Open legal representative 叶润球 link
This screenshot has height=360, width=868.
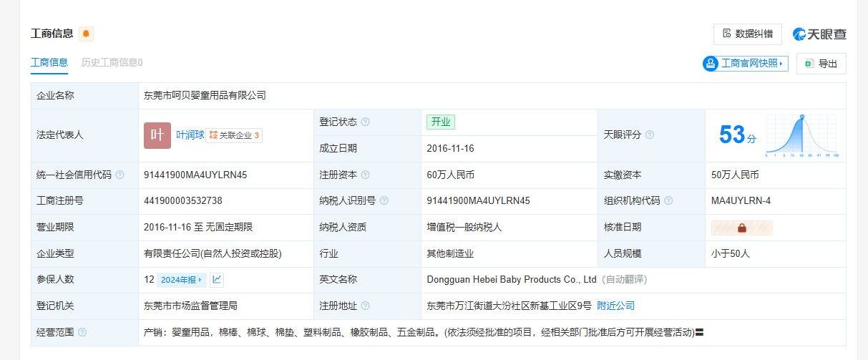point(190,135)
